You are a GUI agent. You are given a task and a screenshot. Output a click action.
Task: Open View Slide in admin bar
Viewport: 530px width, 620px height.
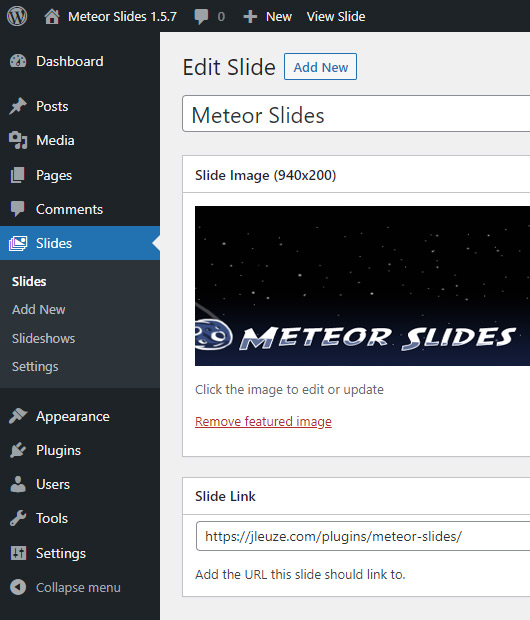pyautogui.click(x=336, y=17)
